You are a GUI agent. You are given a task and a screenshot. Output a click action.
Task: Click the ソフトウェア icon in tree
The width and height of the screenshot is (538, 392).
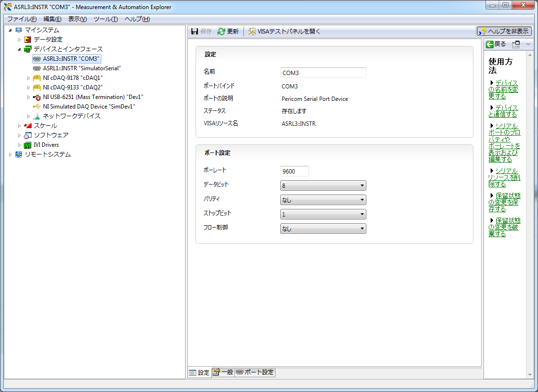[28, 135]
